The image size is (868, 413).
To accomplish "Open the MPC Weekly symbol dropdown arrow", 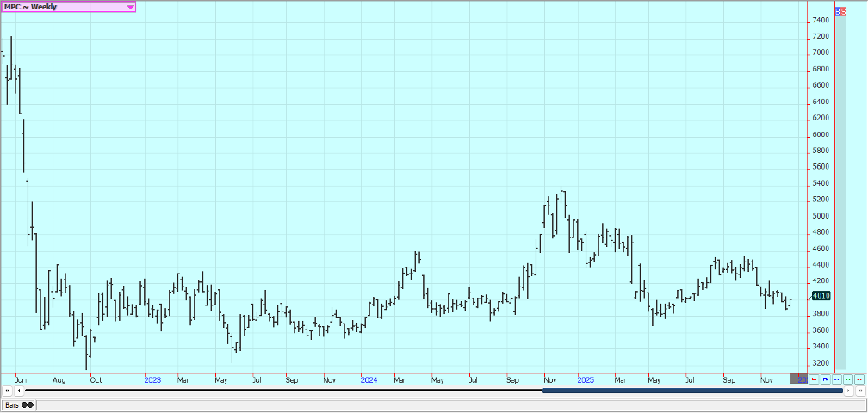I will [x=130, y=7].
